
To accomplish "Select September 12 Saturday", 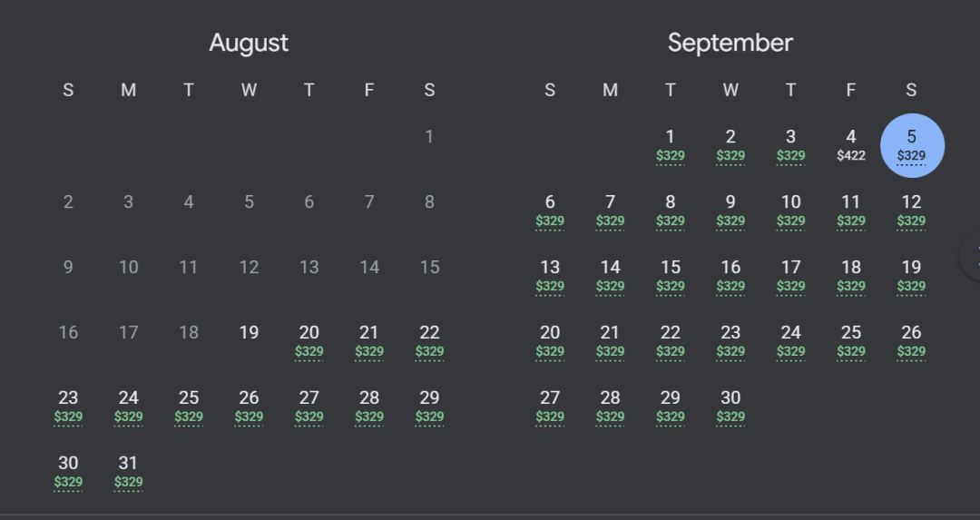I will pyautogui.click(x=911, y=211).
